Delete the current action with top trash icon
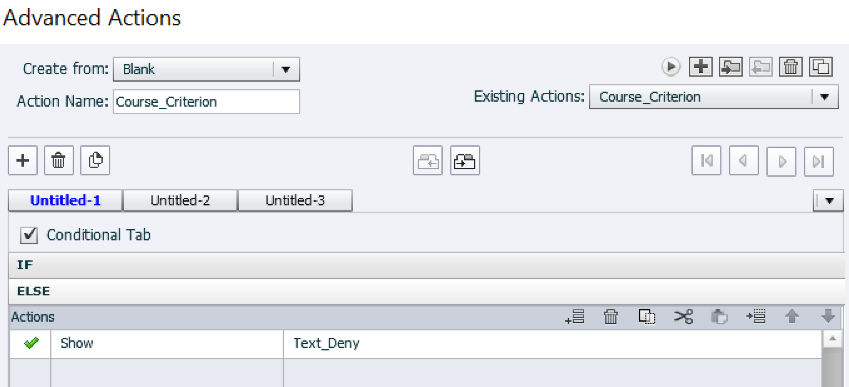This screenshot has width=849, height=387. tap(791, 67)
